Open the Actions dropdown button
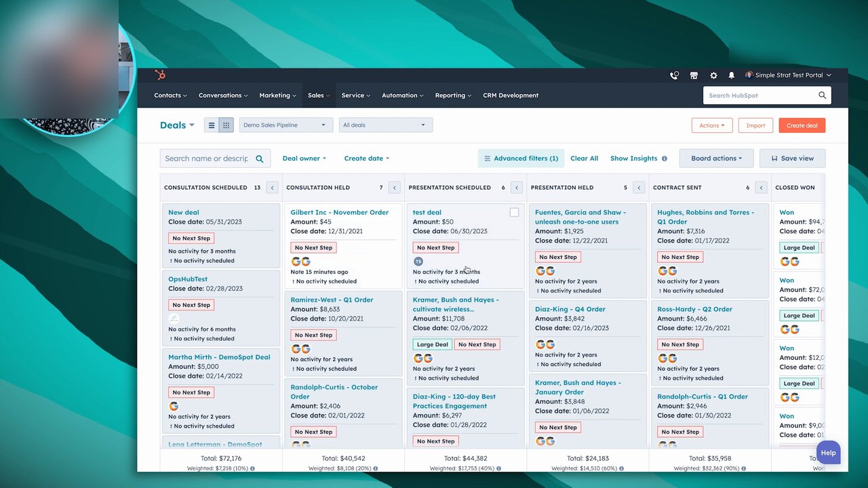The image size is (868, 488). 712,125
